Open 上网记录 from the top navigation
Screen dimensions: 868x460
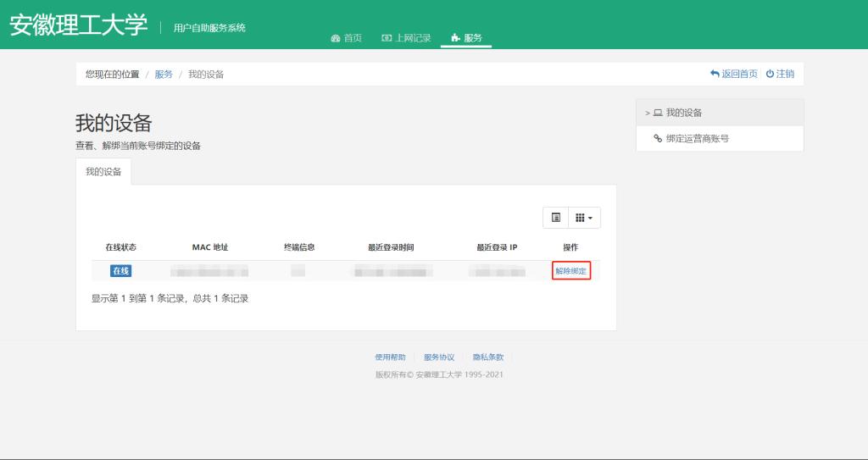pyautogui.click(x=406, y=38)
